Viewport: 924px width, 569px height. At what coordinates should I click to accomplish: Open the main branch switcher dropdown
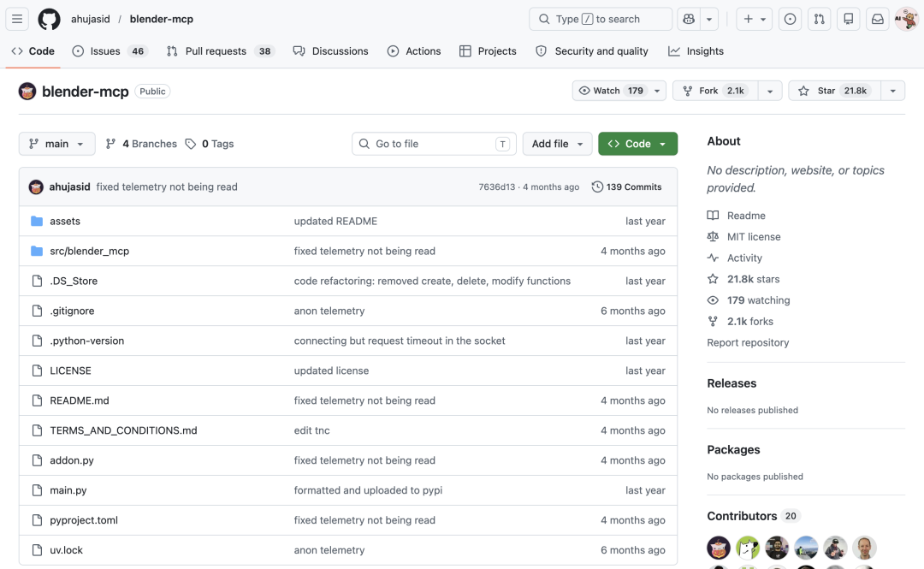(56, 144)
